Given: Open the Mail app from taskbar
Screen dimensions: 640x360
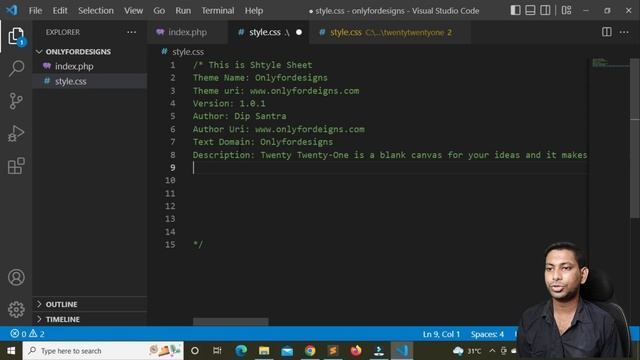Looking at the screenshot, I should coord(287,351).
